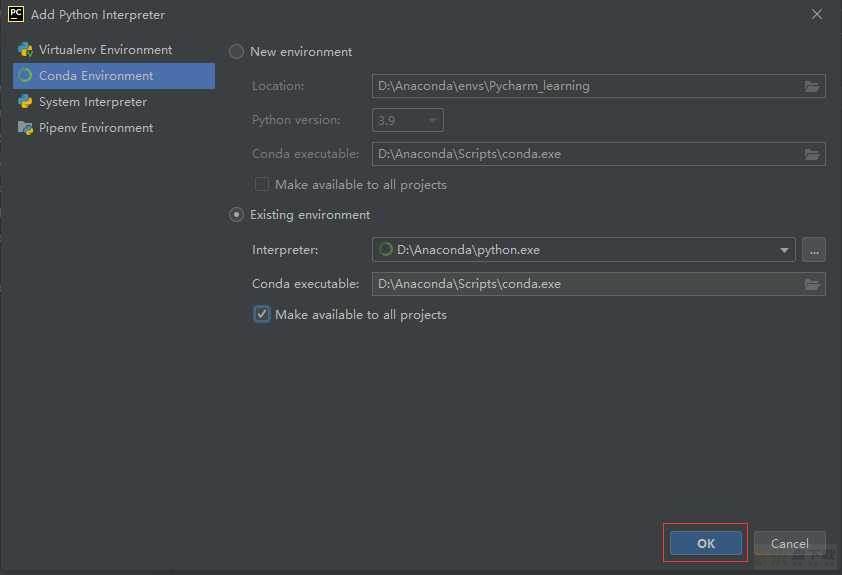Click the upper Conda executable field
This screenshot has width=842, height=575.
598,154
